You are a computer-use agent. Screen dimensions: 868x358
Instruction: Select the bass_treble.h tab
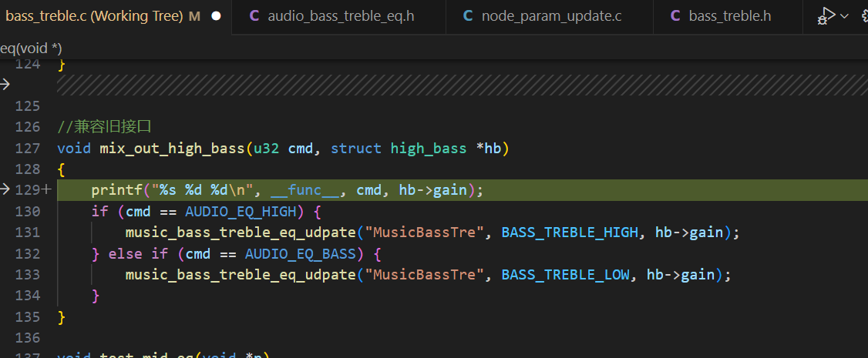[729, 17]
